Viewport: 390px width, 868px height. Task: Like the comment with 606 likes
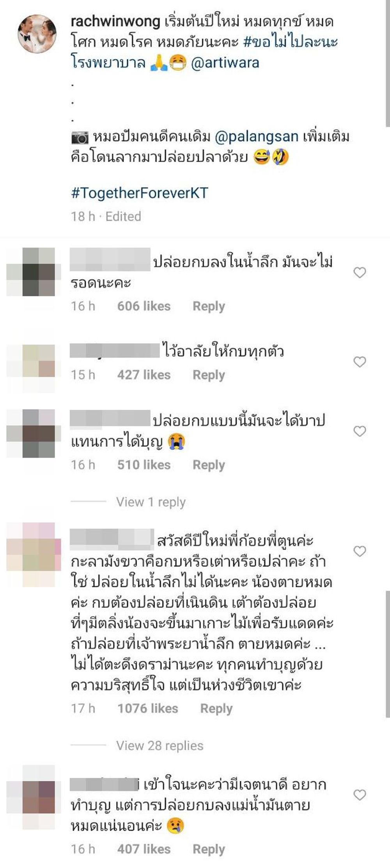click(x=360, y=273)
